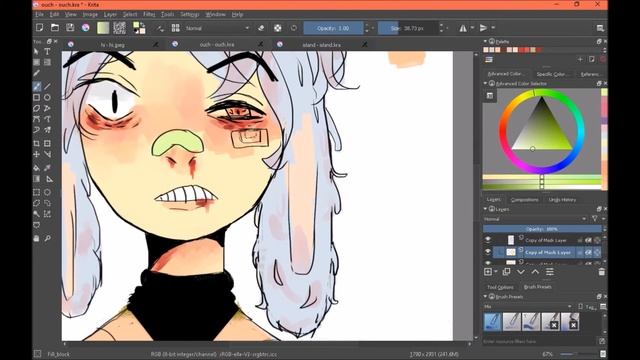Image resolution: width=640 pixels, height=360 pixels.
Task: Select the shape selection arrow tool
Action: (36, 51)
